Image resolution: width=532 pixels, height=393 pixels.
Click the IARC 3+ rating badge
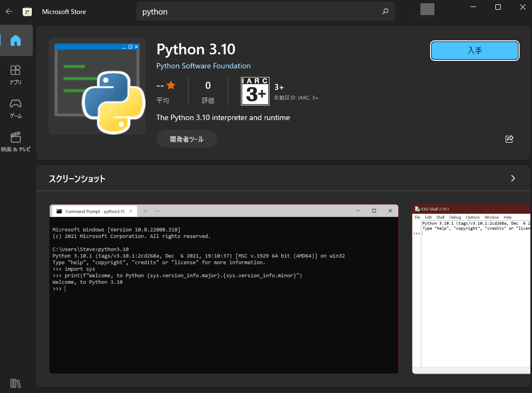pos(255,91)
